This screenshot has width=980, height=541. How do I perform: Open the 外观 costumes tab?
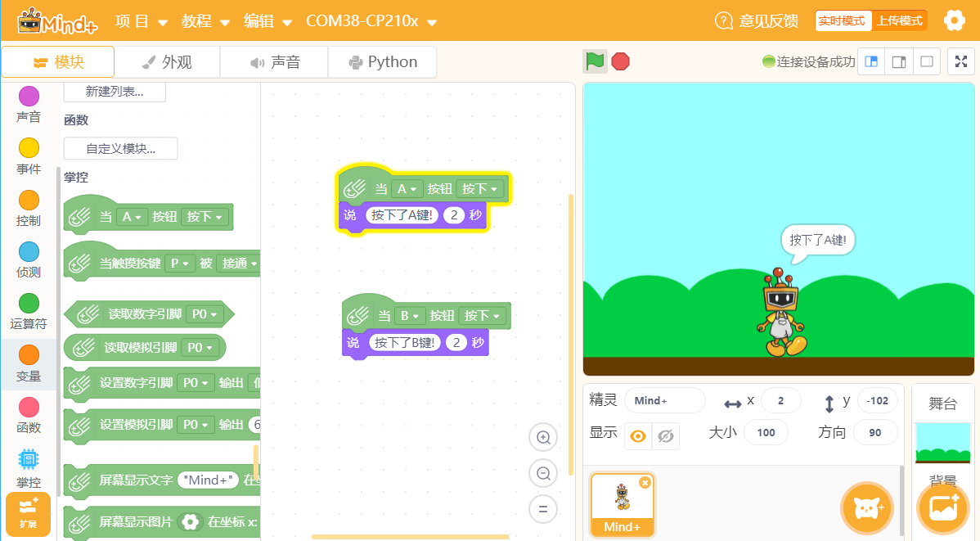[167, 62]
